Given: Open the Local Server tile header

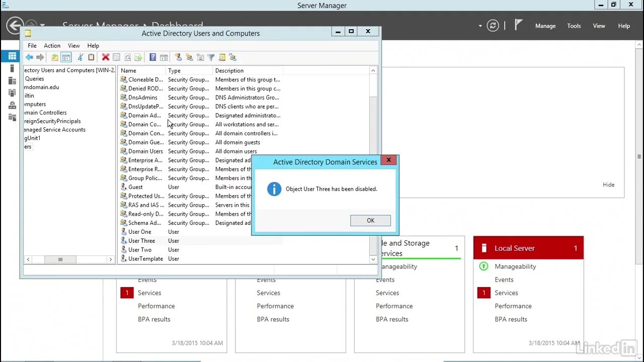Looking at the screenshot, I should 528,248.
